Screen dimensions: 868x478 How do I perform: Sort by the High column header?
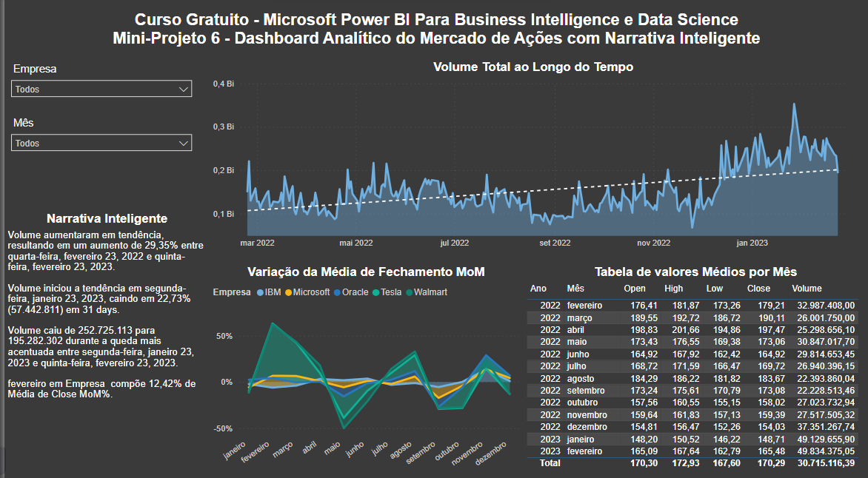(x=673, y=289)
